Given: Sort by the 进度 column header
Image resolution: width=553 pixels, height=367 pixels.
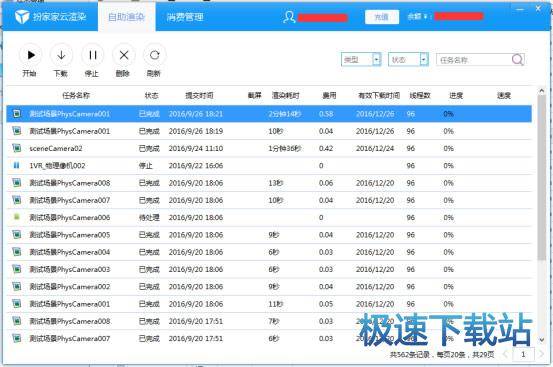Looking at the screenshot, I should [x=456, y=95].
